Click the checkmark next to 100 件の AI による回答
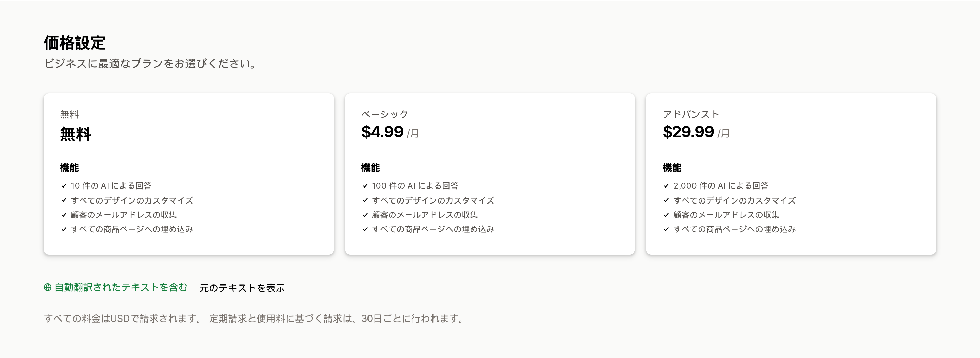Viewport: 980px width, 358px height. (x=365, y=186)
